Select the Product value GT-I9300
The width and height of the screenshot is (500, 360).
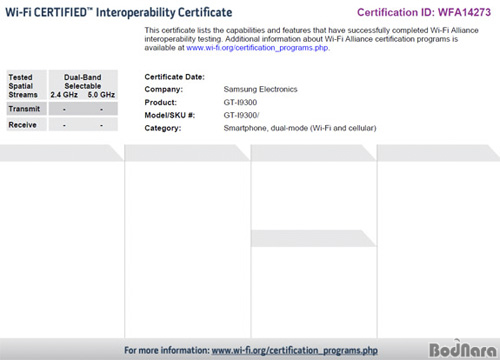coord(240,102)
